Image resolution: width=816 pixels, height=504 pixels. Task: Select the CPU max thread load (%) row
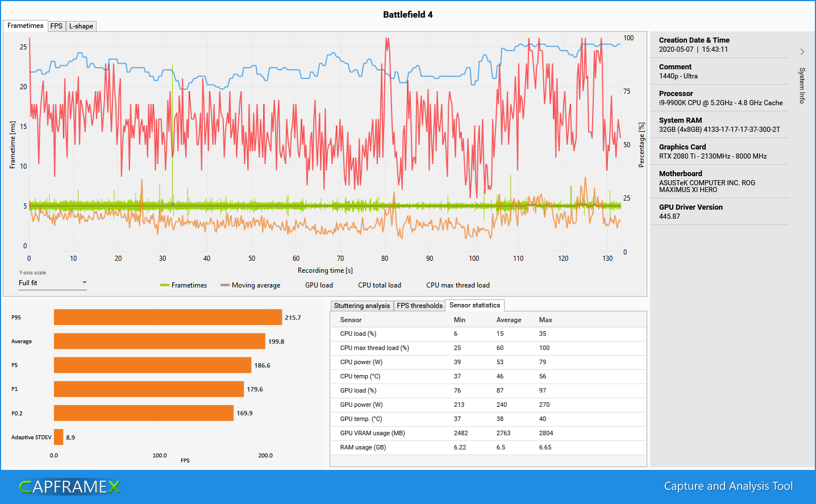point(488,348)
